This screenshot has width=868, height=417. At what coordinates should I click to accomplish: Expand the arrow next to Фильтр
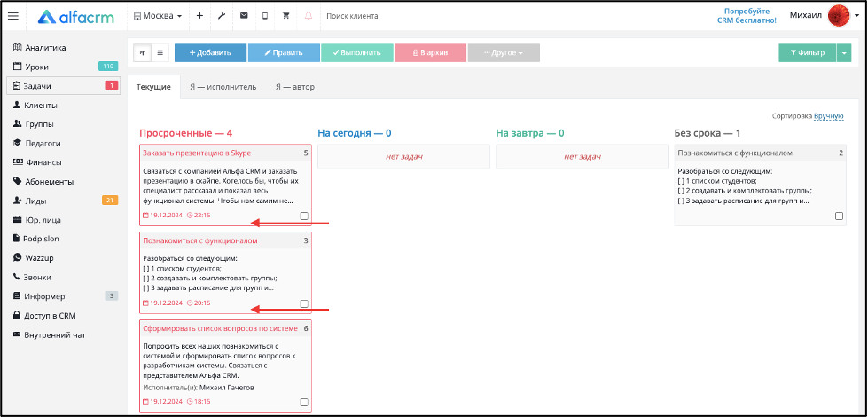844,53
